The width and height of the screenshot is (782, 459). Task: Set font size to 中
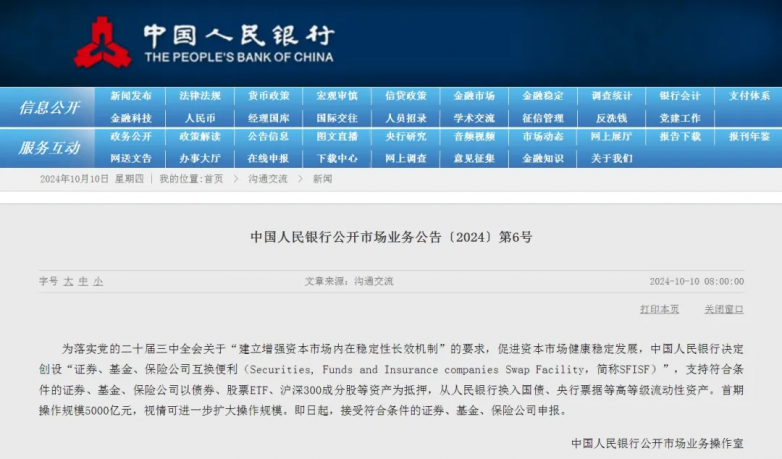coord(83,281)
